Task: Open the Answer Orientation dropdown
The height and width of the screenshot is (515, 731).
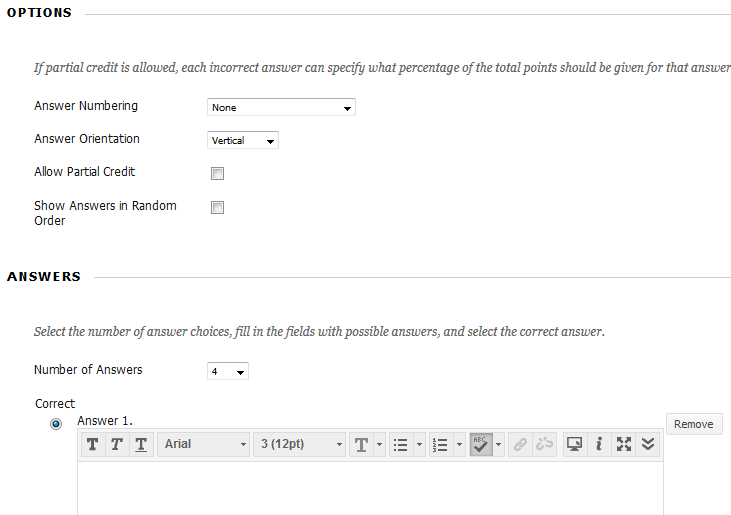Action: tap(243, 140)
